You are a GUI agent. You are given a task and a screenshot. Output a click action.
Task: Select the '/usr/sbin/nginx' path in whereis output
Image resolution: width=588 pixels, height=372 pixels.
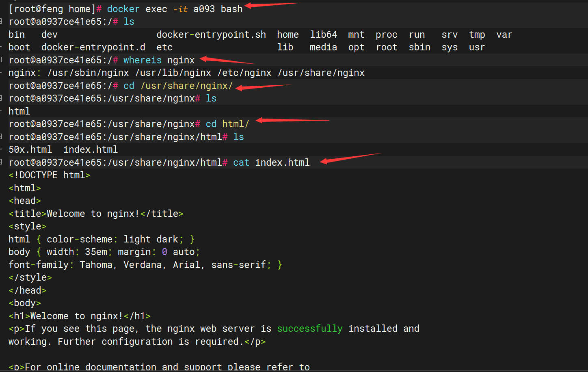pos(88,73)
